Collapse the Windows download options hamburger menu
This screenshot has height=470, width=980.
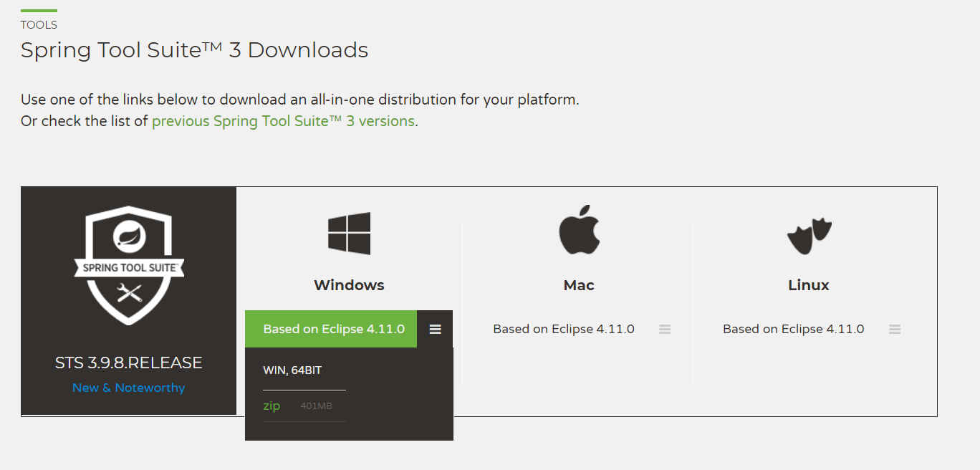coord(436,330)
